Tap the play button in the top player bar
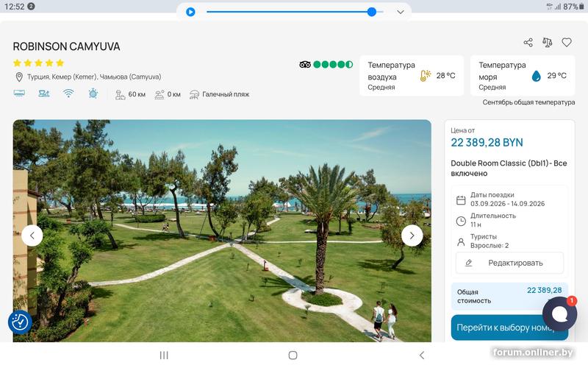 point(190,12)
